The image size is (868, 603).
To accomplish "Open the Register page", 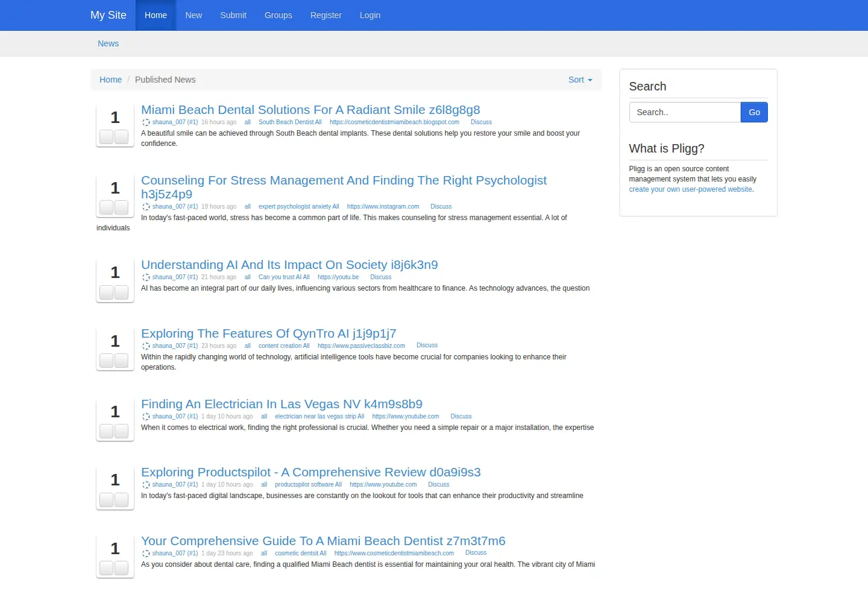I will [326, 15].
